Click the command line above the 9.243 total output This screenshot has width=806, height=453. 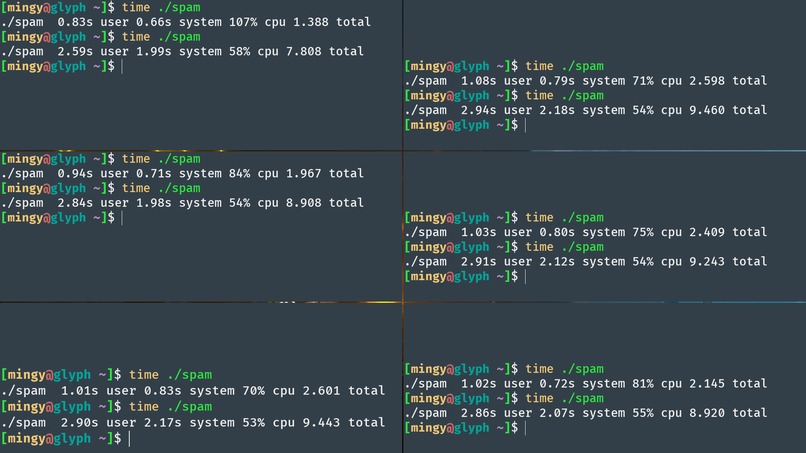pos(504,247)
